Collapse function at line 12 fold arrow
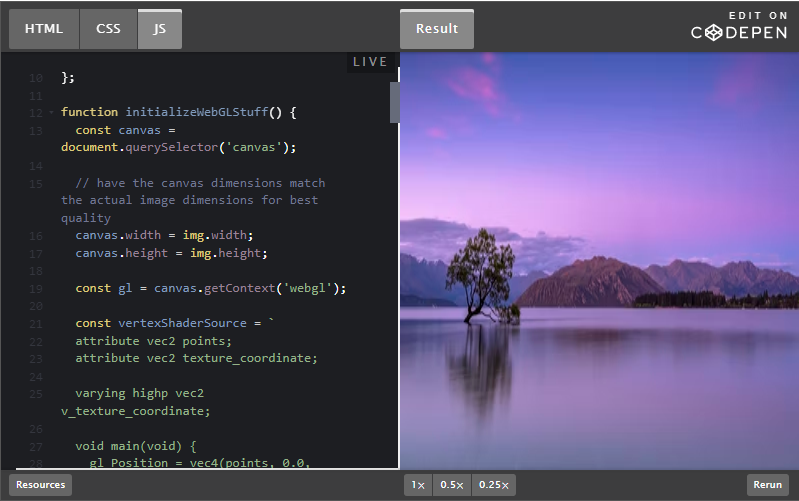799x501 pixels. [51, 112]
